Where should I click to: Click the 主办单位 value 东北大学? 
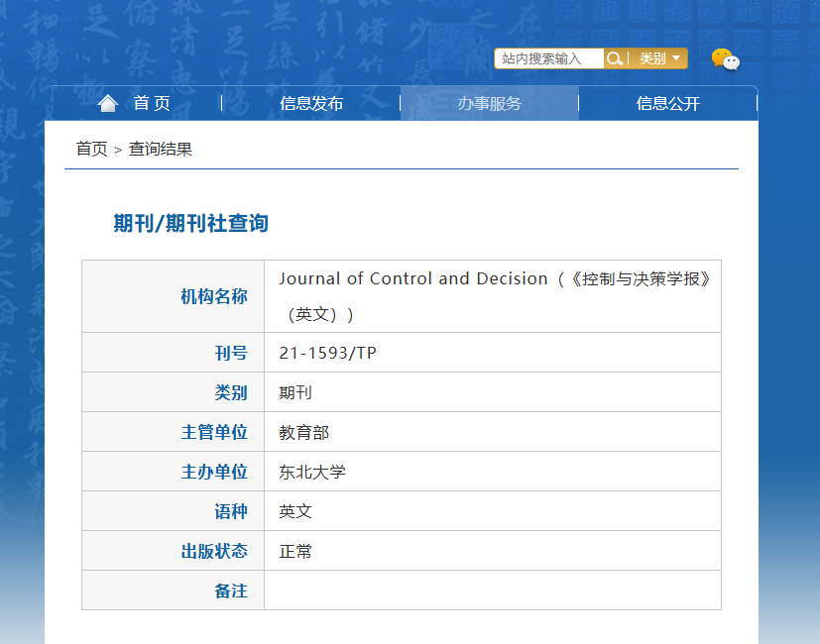(x=312, y=472)
